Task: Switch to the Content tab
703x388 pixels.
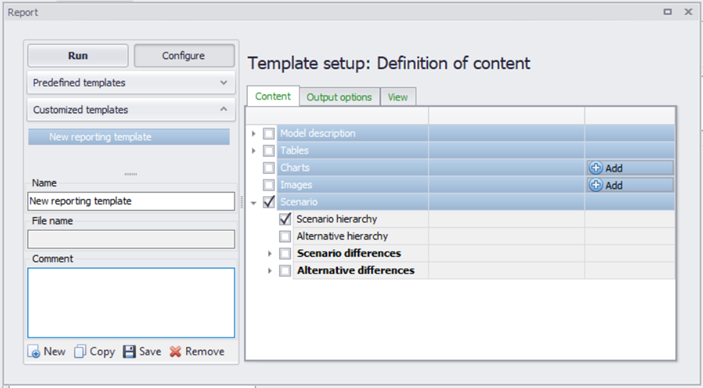Action: [x=273, y=96]
